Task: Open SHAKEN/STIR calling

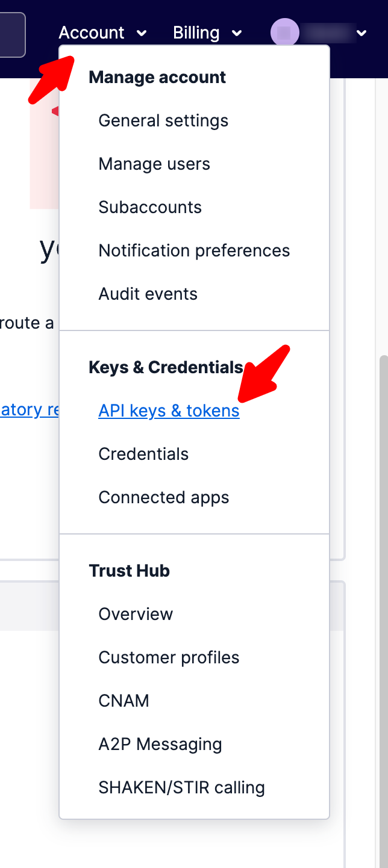Action: coord(181,787)
